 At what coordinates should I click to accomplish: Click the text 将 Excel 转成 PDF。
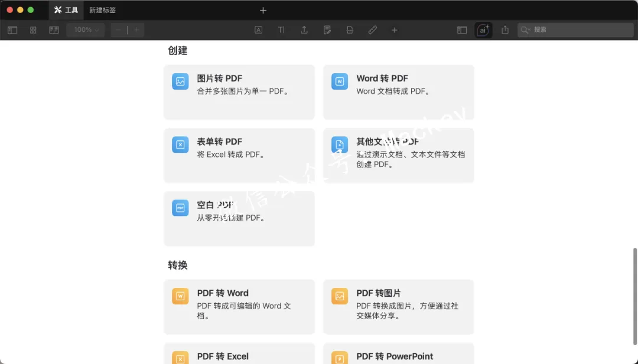(231, 155)
